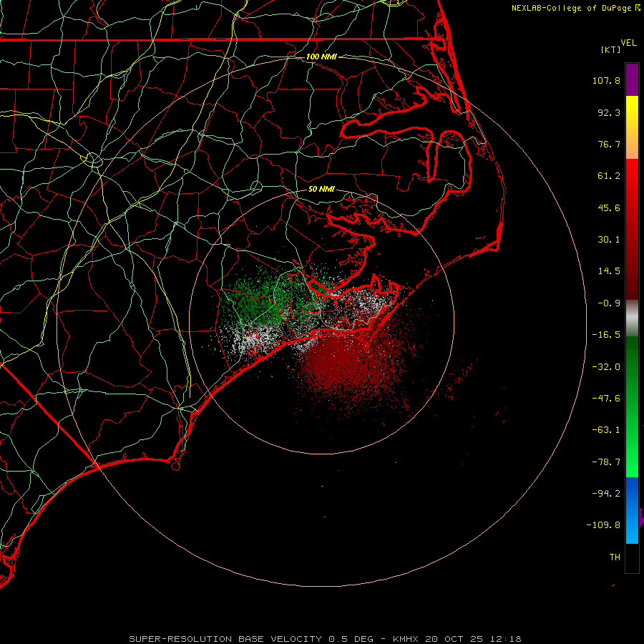
Task: Click the 100 NMI range ring label
Action: 321,57
